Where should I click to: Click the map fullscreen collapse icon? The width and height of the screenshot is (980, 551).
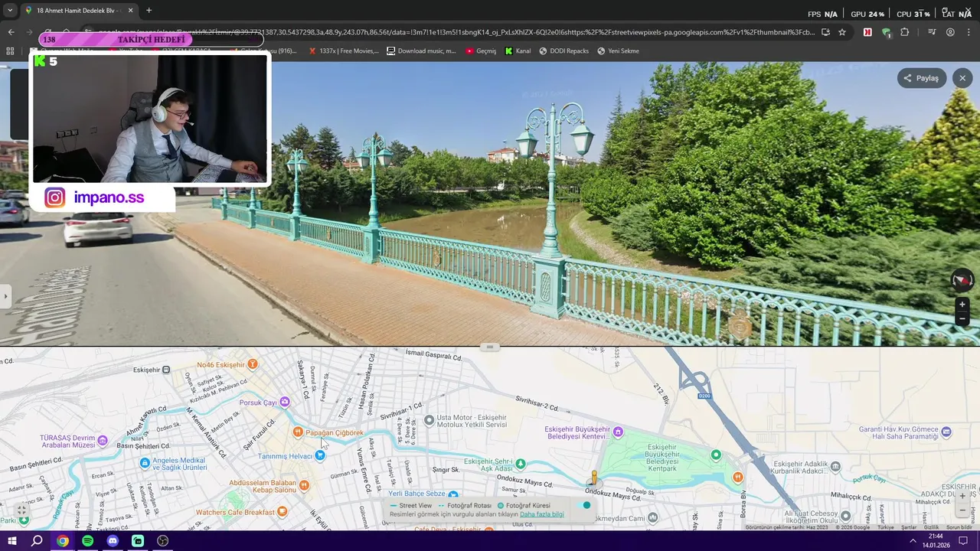point(22,510)
